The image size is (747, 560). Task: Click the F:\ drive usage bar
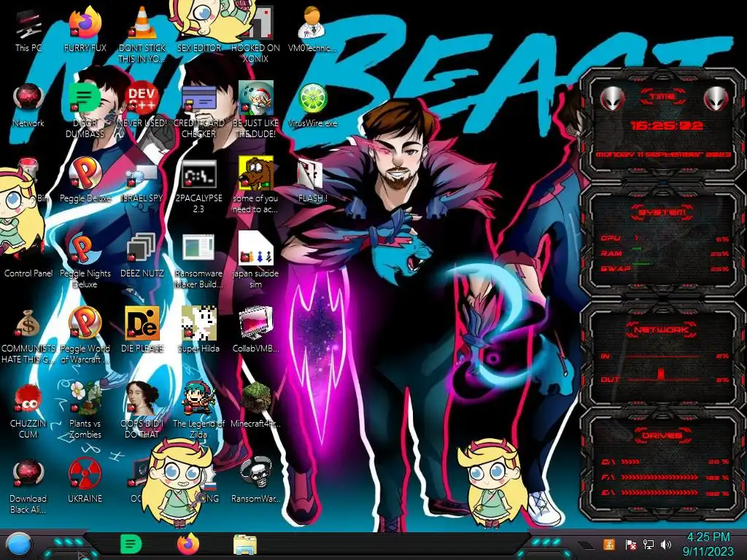coord(665,477)
